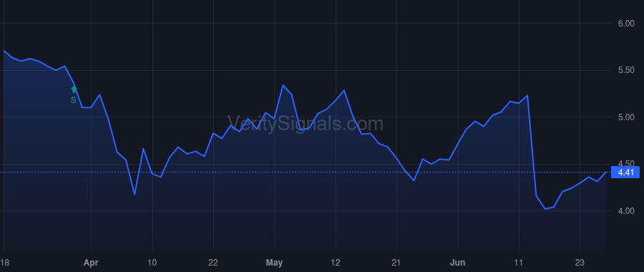Click the 18 date axis label
644x272 pixels.
4,263
